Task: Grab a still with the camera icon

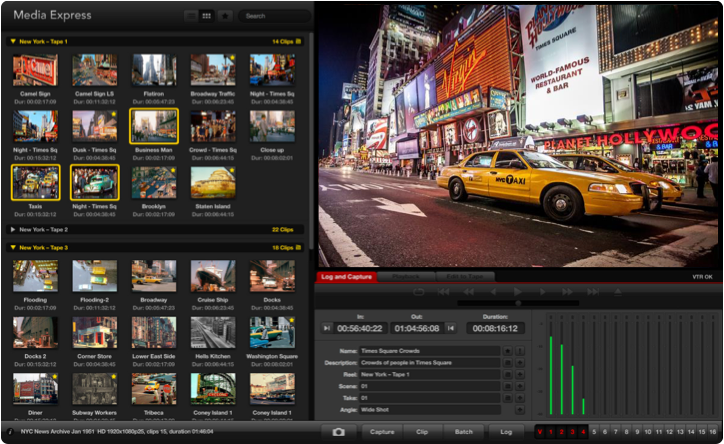Action: 338,432
